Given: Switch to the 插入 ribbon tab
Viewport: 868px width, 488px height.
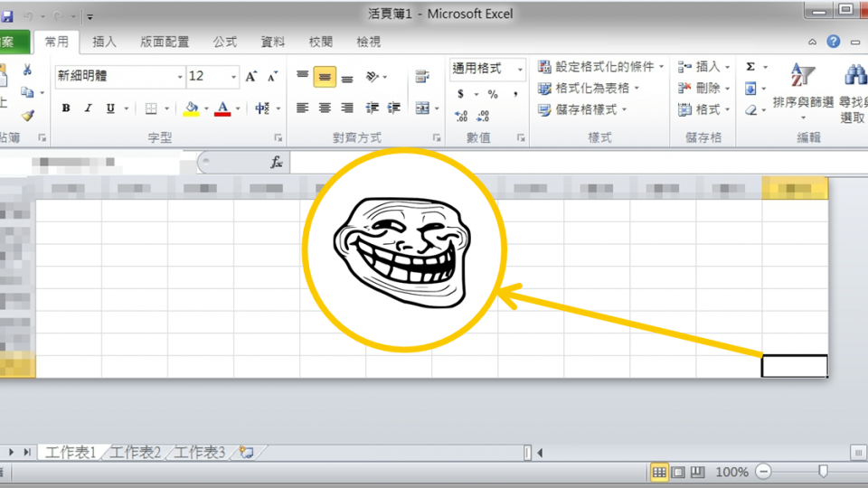Looking at the screenshot, I should point(105,42).
